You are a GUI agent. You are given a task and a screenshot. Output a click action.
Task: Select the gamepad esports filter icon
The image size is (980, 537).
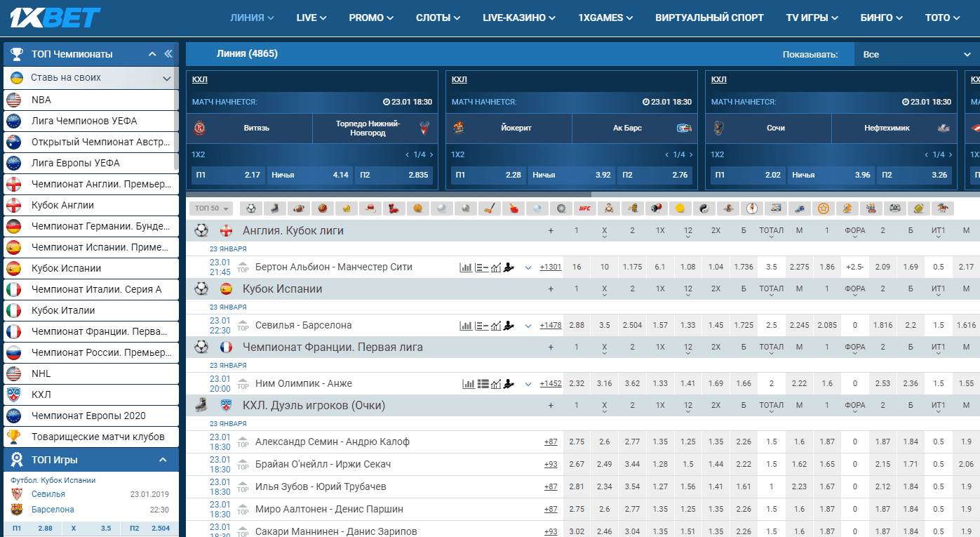coord(895,208)
